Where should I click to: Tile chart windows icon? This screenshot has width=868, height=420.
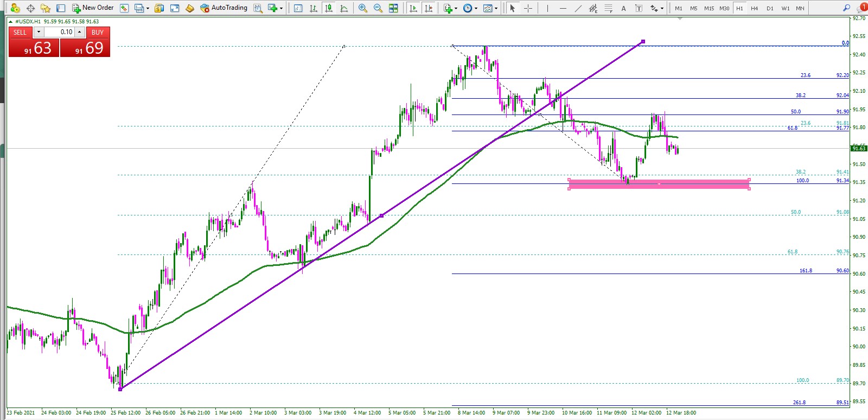point(393,8)
